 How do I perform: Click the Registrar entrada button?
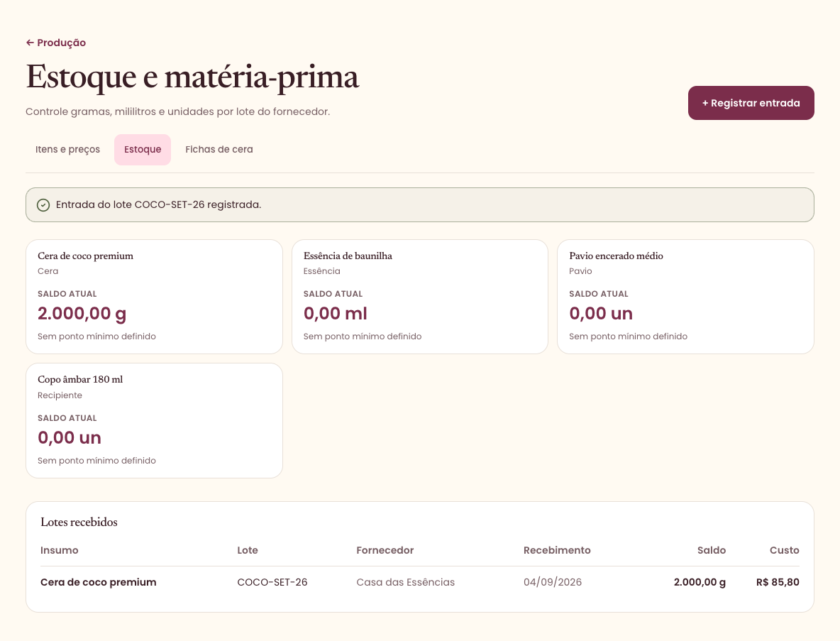tap(751, 103)
